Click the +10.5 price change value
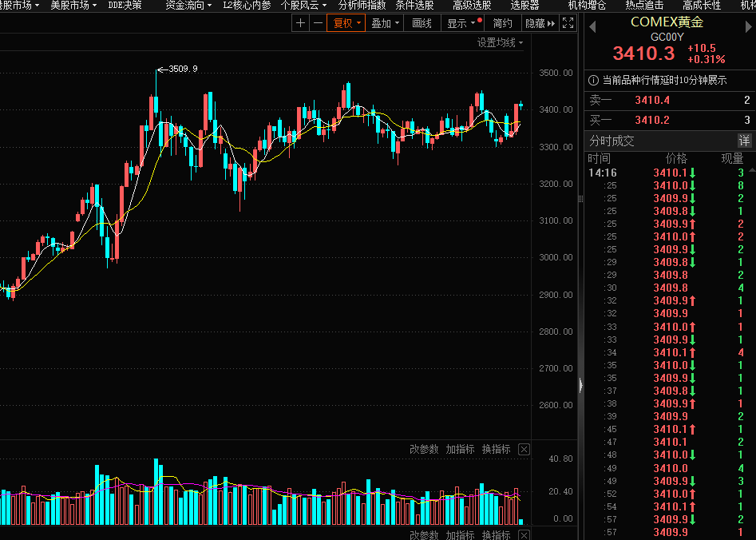 702,48
